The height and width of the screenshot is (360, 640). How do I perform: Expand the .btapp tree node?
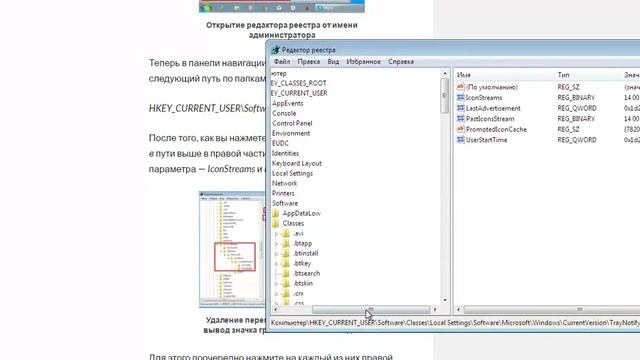click(x=276, y=244)
